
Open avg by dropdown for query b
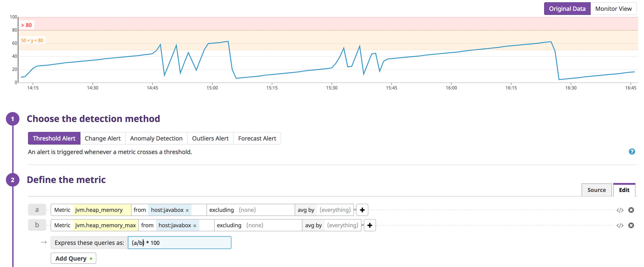343,225
